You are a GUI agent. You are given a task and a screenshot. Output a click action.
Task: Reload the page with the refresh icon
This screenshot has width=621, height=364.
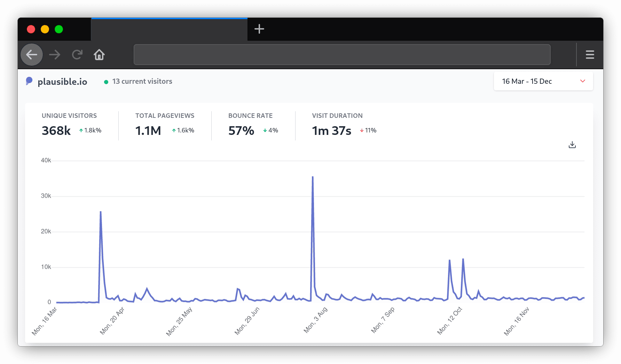[x=77, y=55]
